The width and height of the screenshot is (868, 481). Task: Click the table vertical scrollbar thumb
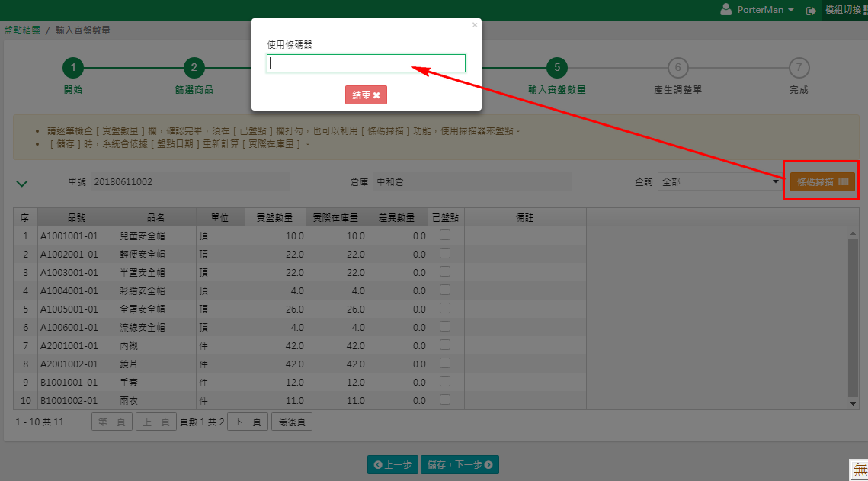[x=853, y=318]
